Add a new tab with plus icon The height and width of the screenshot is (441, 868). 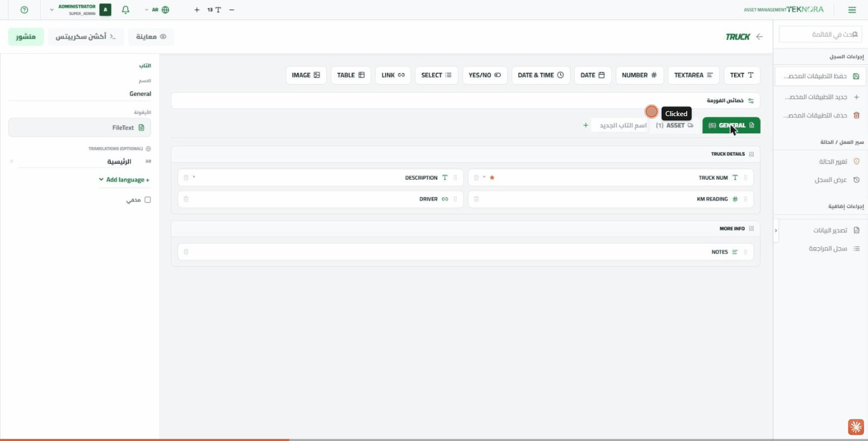(585, 125)
